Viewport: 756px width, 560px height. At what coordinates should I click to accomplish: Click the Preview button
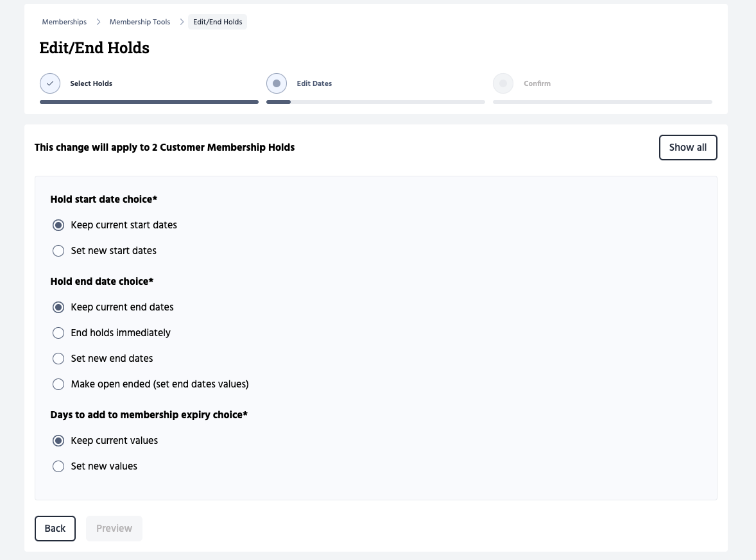[114, 529]
